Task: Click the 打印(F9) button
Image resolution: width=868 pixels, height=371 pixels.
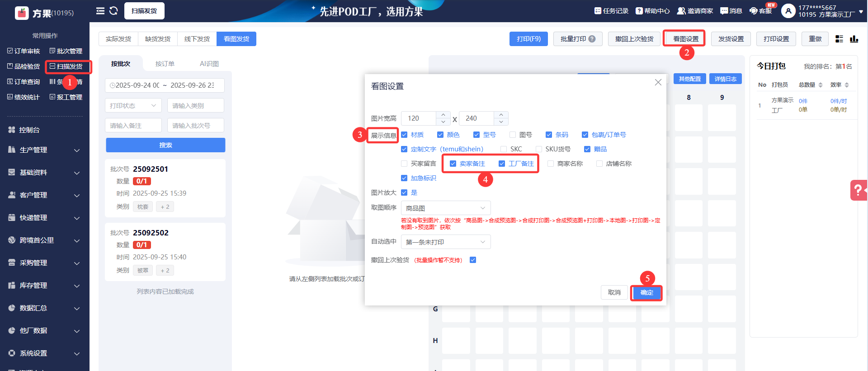Action: [x=528, y=39]
